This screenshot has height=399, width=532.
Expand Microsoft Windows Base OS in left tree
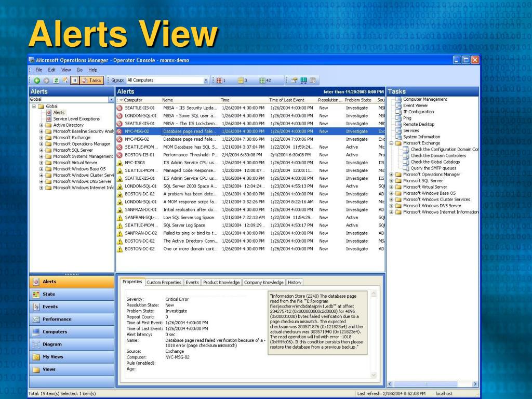pos(42,169)
